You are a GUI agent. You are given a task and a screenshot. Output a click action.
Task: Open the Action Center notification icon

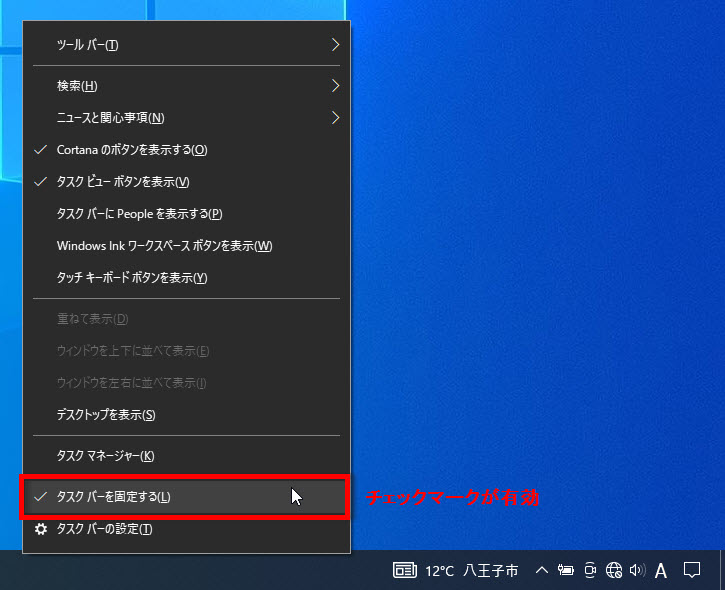691,571
